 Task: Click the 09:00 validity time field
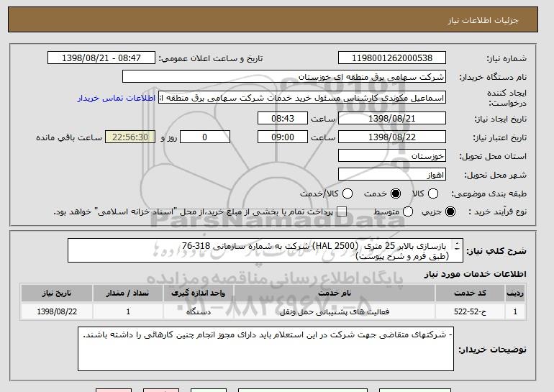(x=282, y=137)
